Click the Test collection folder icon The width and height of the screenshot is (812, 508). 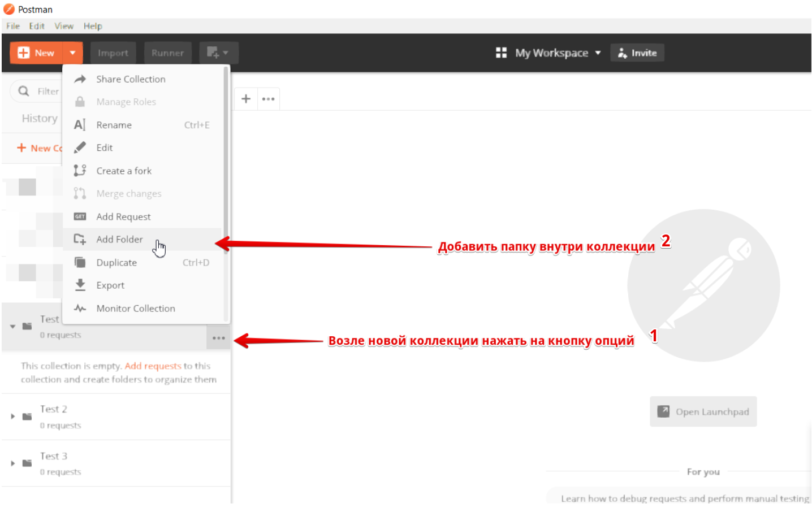pyautogui.click(x=27, y=326)
